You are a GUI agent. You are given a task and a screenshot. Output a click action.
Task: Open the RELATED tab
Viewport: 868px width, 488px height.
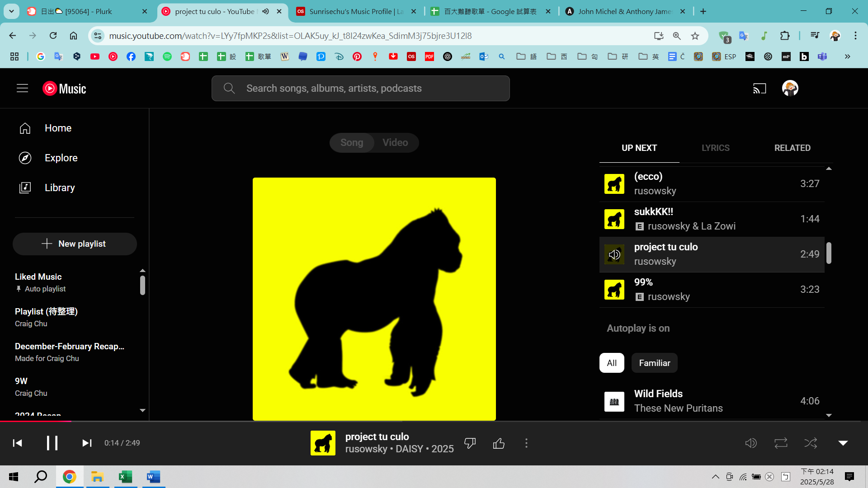click(x=792, y=148)
